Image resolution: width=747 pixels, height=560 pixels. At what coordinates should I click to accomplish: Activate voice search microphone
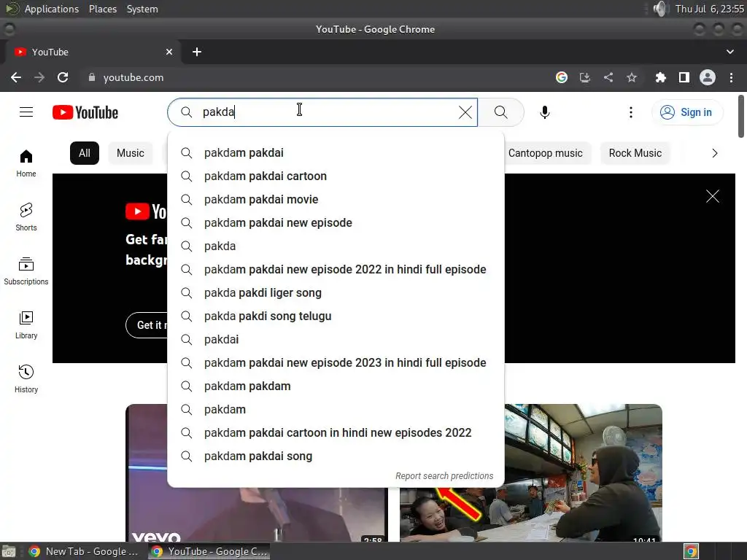[x=544, y=112]
